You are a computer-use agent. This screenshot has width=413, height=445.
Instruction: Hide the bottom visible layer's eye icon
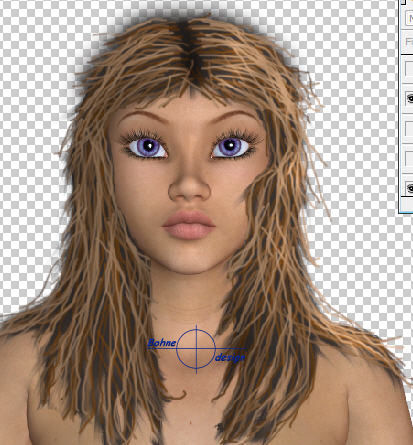[410, 188]
